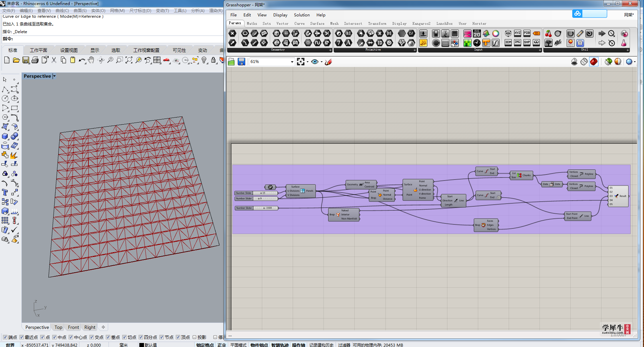Open Grasshopper Solution menu
The image size is (644, 347).
[302, 15]
